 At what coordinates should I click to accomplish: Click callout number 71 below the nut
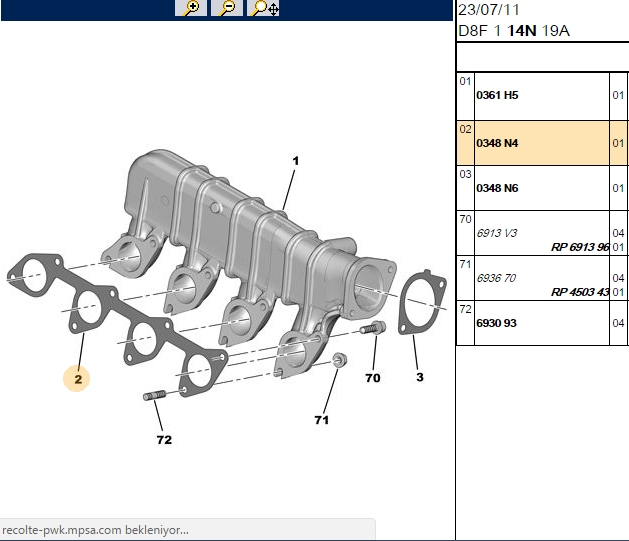pyautogui.click(x=322, y=420)
